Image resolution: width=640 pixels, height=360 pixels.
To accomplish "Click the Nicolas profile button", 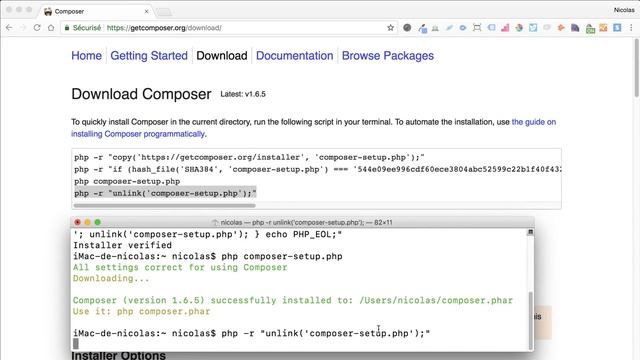I will [x=624, y=10].
